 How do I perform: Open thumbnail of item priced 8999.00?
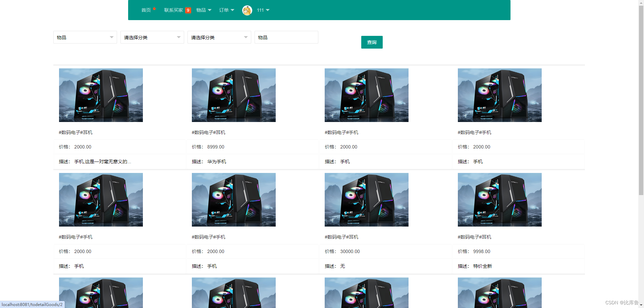coord(234,95)
